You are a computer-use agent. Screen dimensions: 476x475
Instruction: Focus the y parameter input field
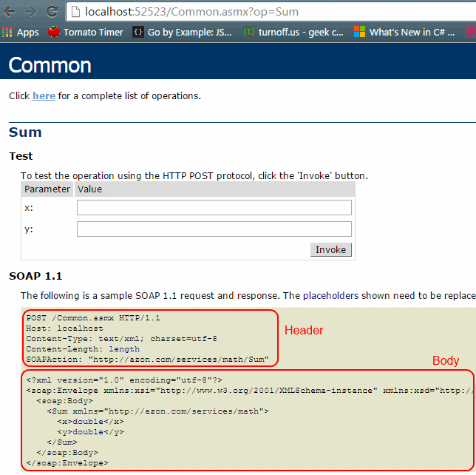pos(214,229)
